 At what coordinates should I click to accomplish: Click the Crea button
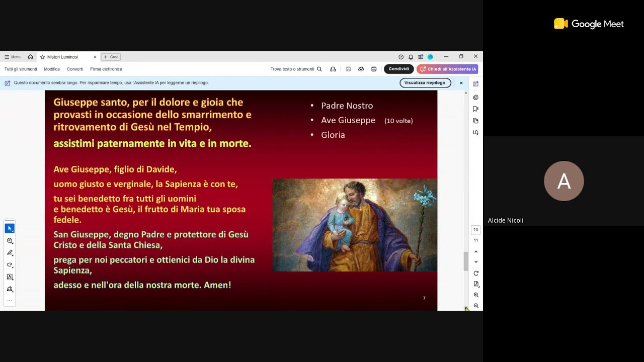pos(111,57)
